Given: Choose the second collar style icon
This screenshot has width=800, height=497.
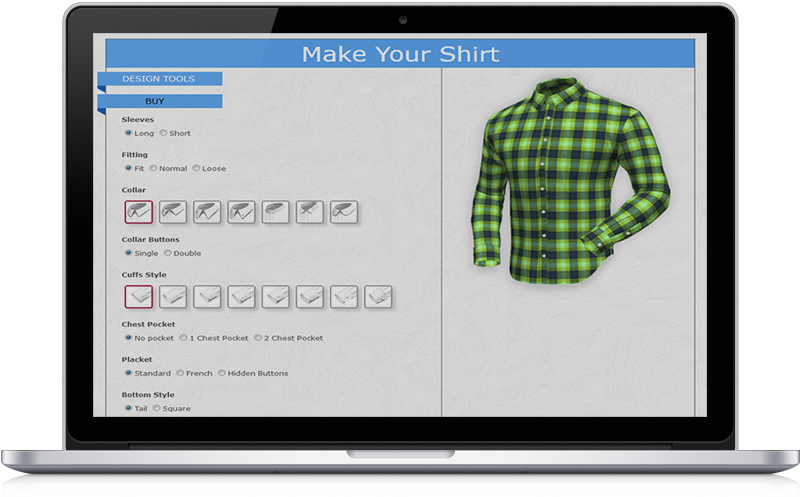Looking at the screenshot, I should click(173, 212).
